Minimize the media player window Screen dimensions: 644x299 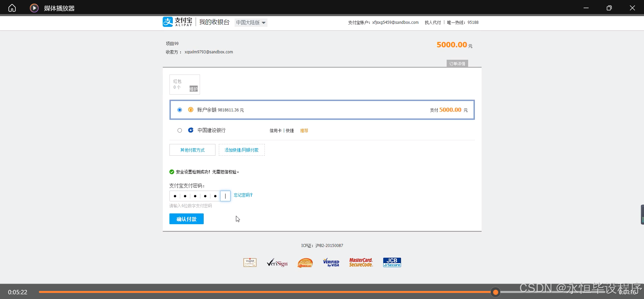(x=586, y=8)
